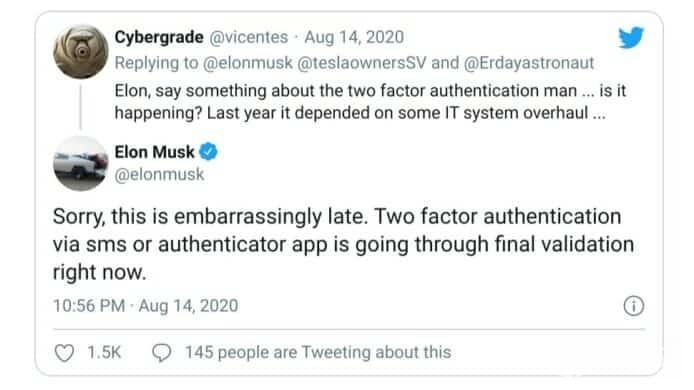Click the Cybergrade display name
The image size is (694, 390).
[159, 37]
